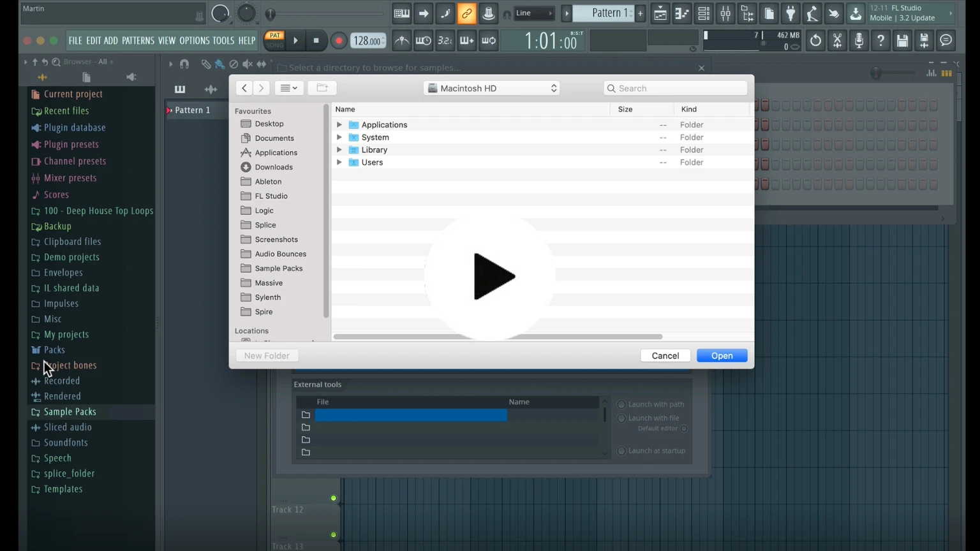The height and width of the screenshot is (551, 980).
Task: Click the stop button in the transport
Action: 316,41
